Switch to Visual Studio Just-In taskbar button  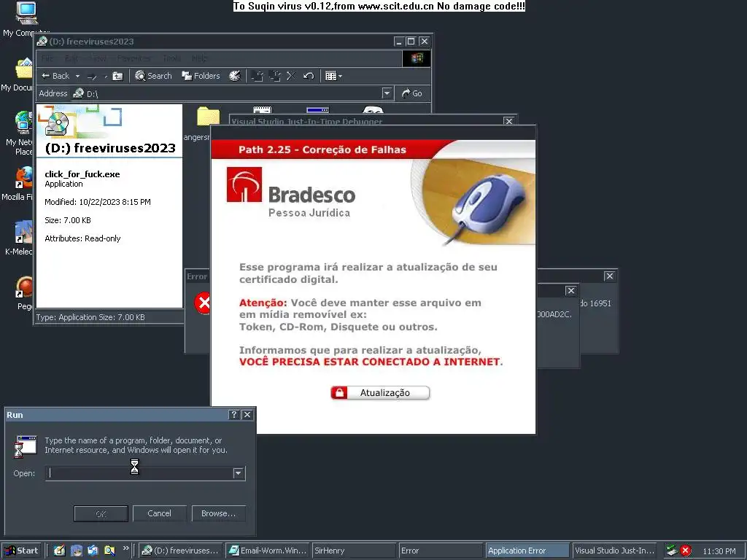[x=614, y=551]
